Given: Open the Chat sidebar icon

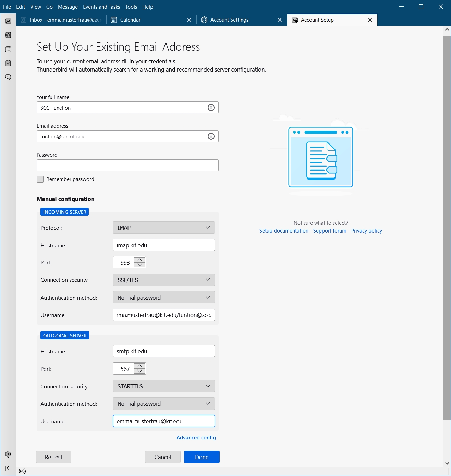Looking at the screenshot, I should click(8, 77).
